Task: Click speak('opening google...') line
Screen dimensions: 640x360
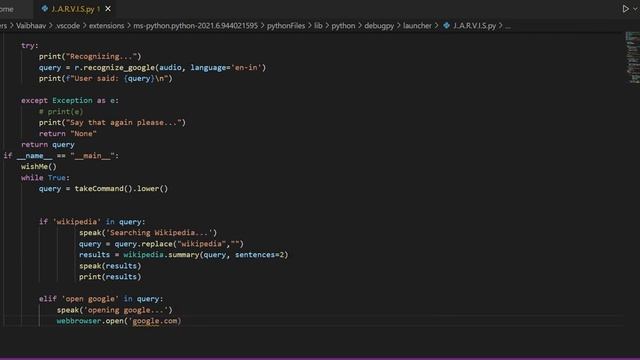Action: point(114,310)
